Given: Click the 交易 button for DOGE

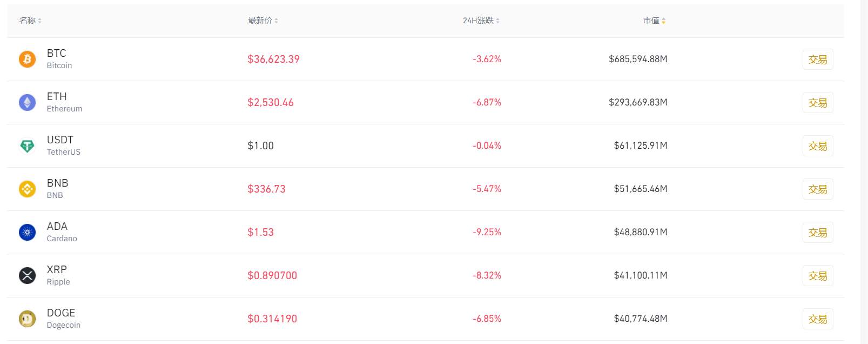Looking at the screenshot, I should pos(818,319).
